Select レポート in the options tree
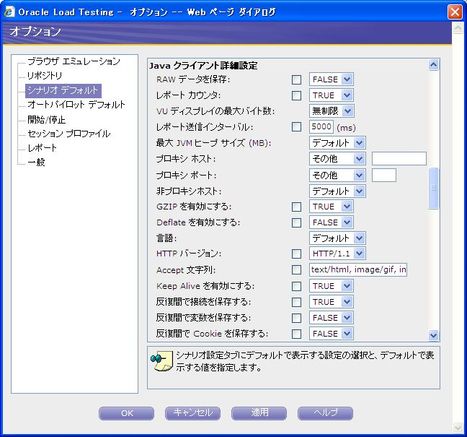Image resolution: width=467 pixels, height=437 pixels. 42,148
